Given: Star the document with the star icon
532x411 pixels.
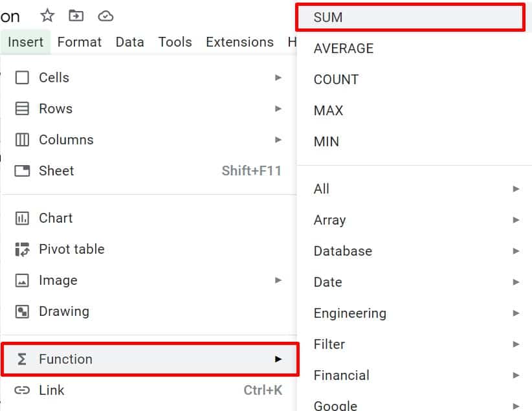Looking at the screenshot, I should [x=47, y=16].
